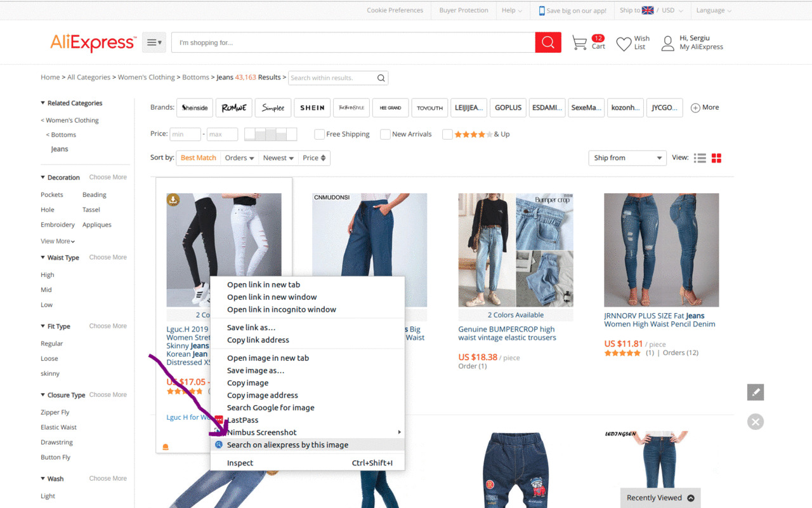Click the orange download badge on first product
This screenshot has height=508, width=812.
point(173,200)
